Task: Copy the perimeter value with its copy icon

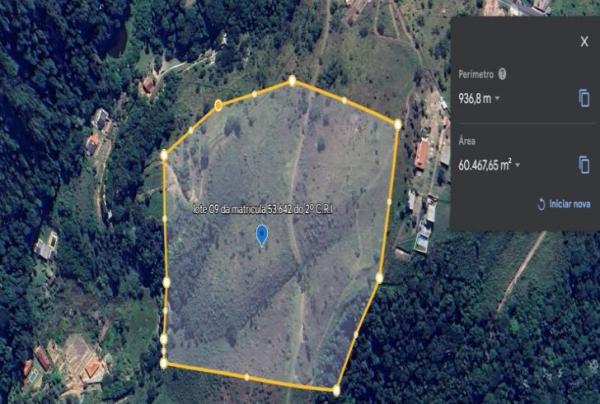Action: 584,98
